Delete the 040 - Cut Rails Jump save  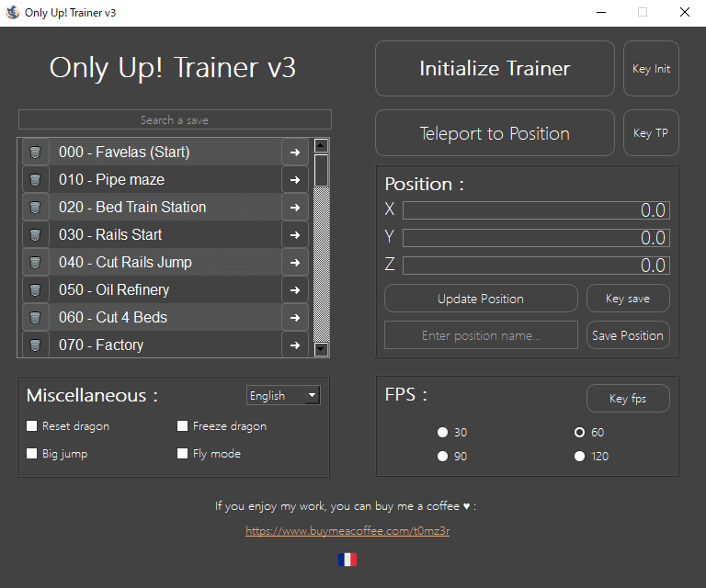point(35,262)
